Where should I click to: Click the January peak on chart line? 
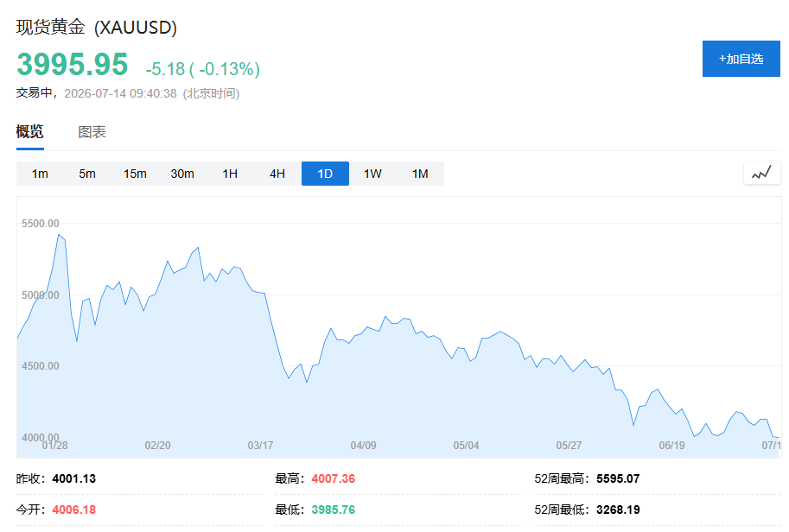59,235
